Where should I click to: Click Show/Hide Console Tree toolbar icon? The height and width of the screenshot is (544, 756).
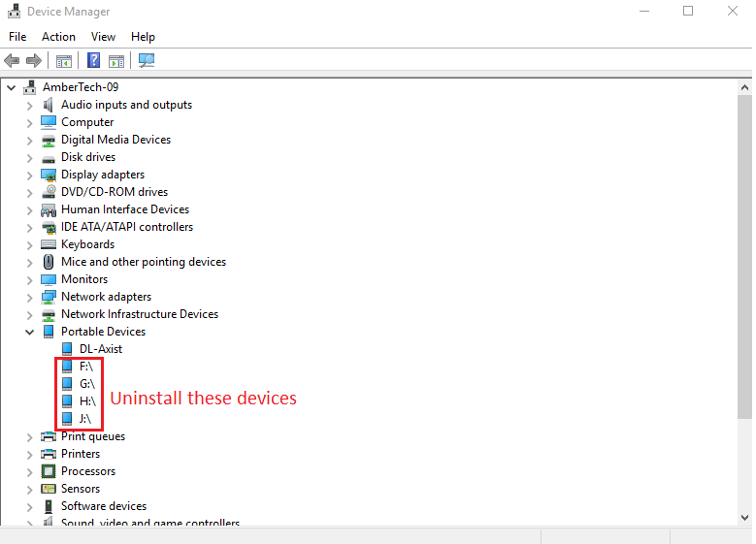click(x=64, y=61)
